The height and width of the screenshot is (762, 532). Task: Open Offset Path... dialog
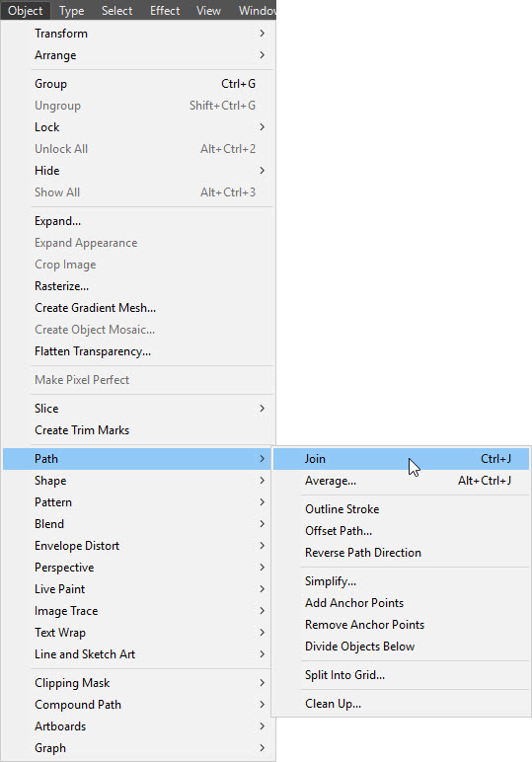401,531
